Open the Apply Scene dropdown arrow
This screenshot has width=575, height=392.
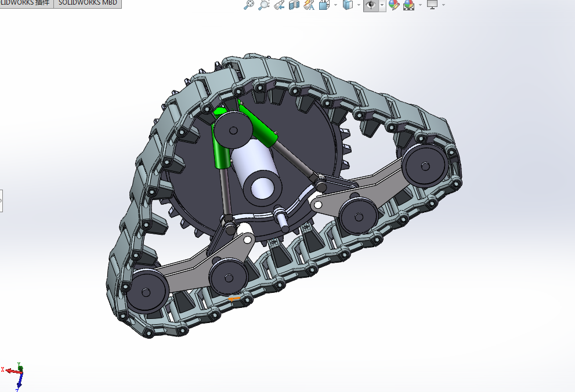[x=420, y=5]
